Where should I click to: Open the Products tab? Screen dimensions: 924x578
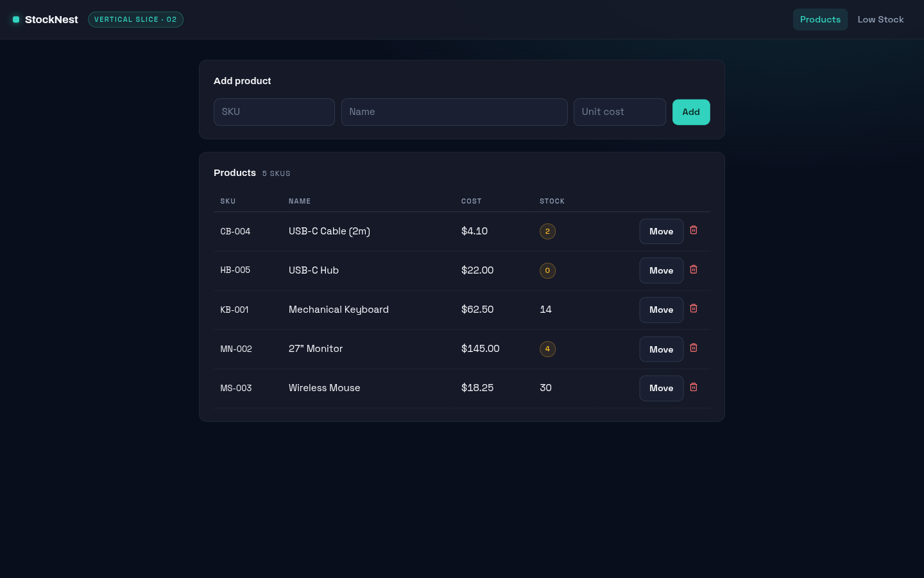pyautogui.click(x=820, y=19)
